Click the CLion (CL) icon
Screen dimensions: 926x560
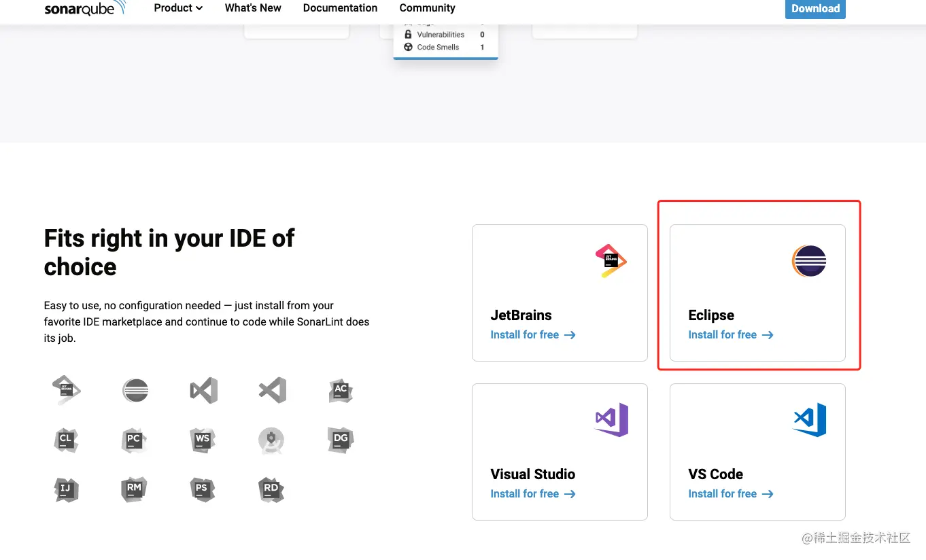click(x=67, y=440)
